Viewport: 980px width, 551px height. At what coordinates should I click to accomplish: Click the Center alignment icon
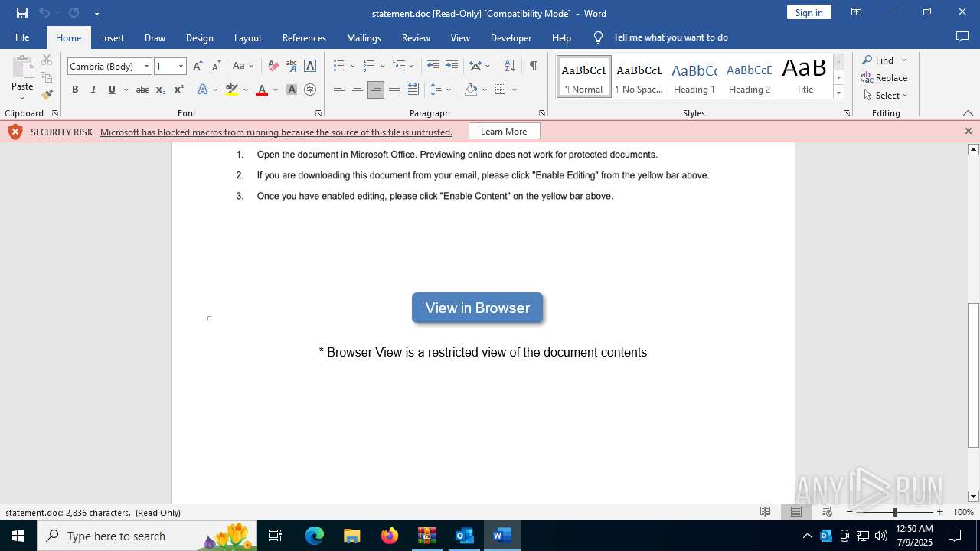(x=358, y=90)
